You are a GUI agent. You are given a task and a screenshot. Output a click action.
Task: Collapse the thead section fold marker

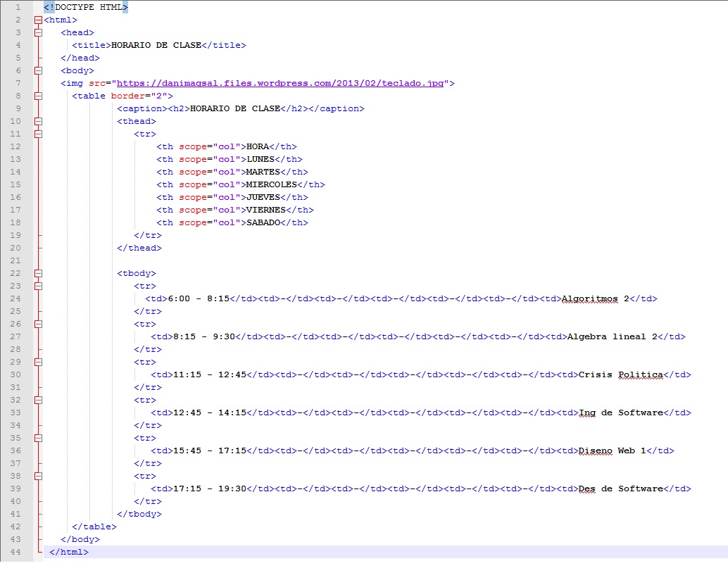[38, 121]
